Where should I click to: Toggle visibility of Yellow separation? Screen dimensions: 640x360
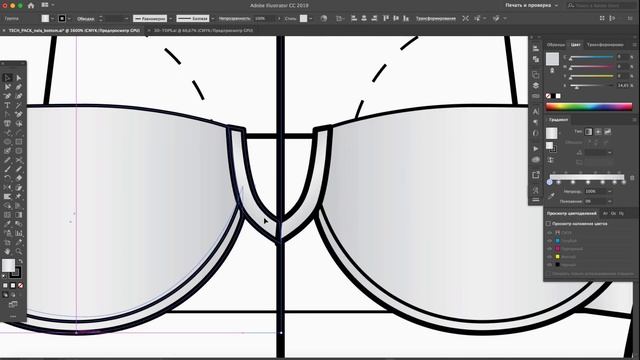tap(550, 257)
